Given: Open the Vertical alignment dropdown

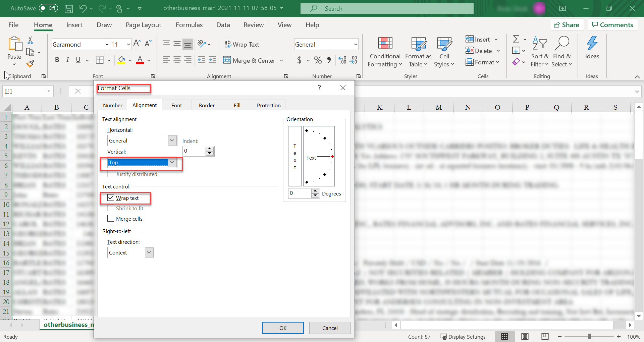Looking at the screenshot, I should click(x=172, y=163).
